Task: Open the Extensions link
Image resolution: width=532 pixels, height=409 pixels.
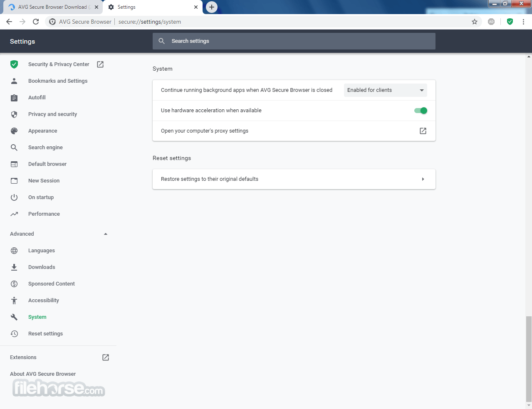Action: [23, 357]
